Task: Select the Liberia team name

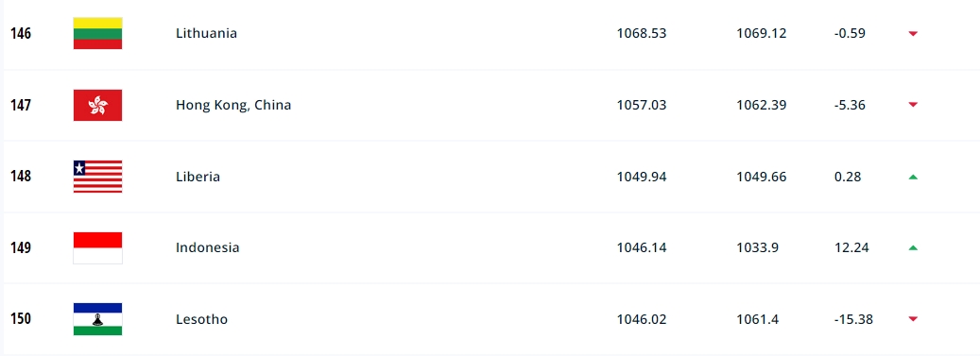Action: (x=198, y=177)
